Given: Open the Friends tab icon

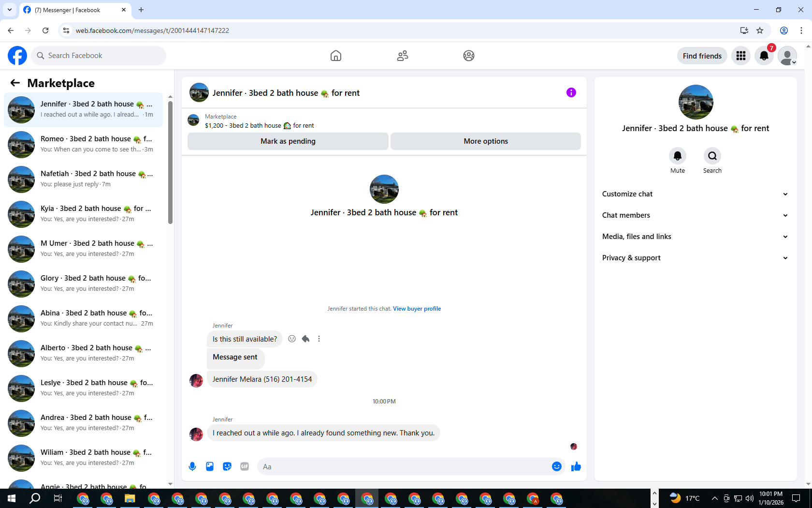Looking at the screenshot, I should point(403,56).
